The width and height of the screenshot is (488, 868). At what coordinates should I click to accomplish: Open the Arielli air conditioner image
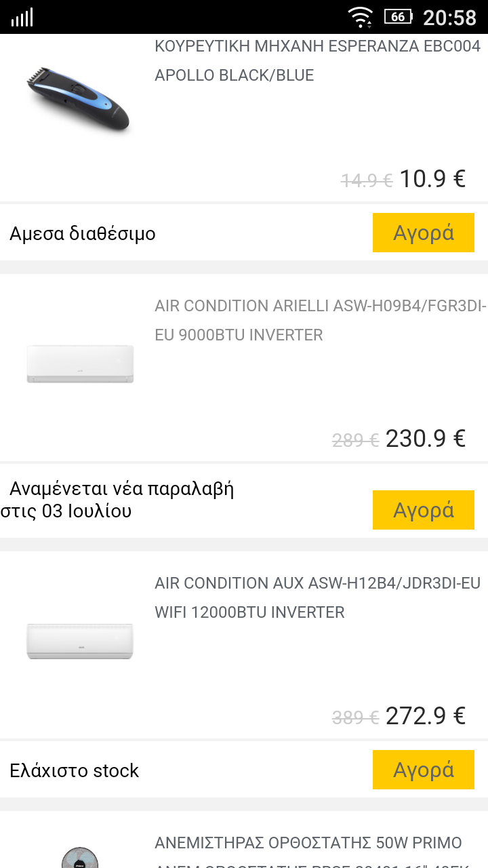pos(80,364)
